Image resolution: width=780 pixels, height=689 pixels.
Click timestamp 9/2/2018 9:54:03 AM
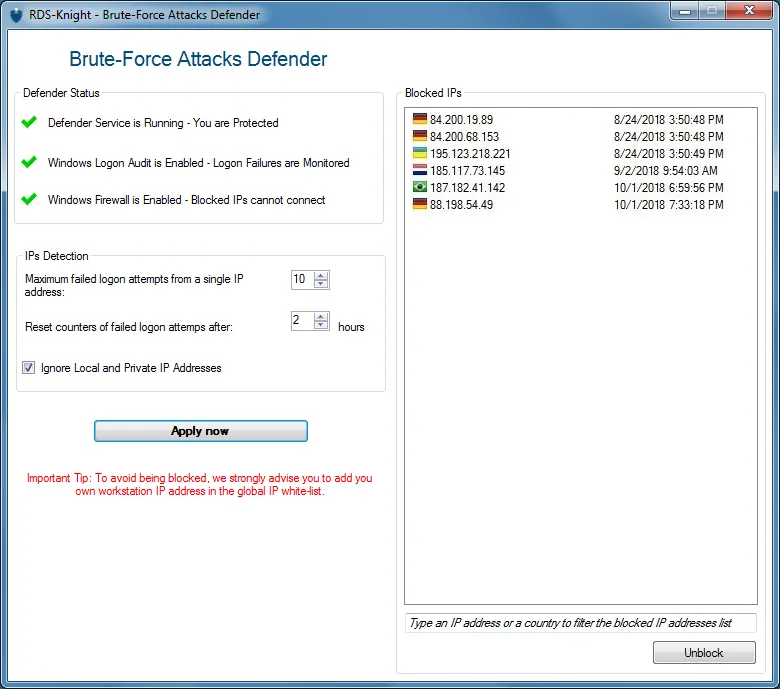pos(666,171)
